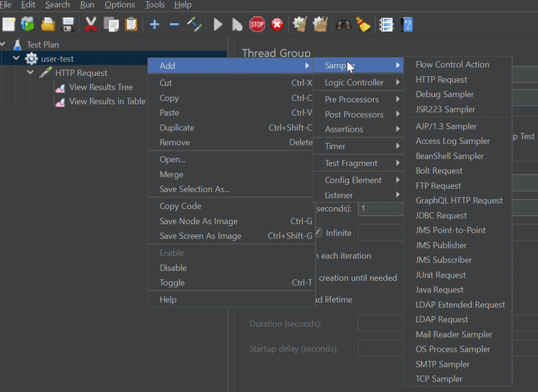Click the Copy toolbar icon
The height and width of the screenshot is (392, 538).
point(111,24)
